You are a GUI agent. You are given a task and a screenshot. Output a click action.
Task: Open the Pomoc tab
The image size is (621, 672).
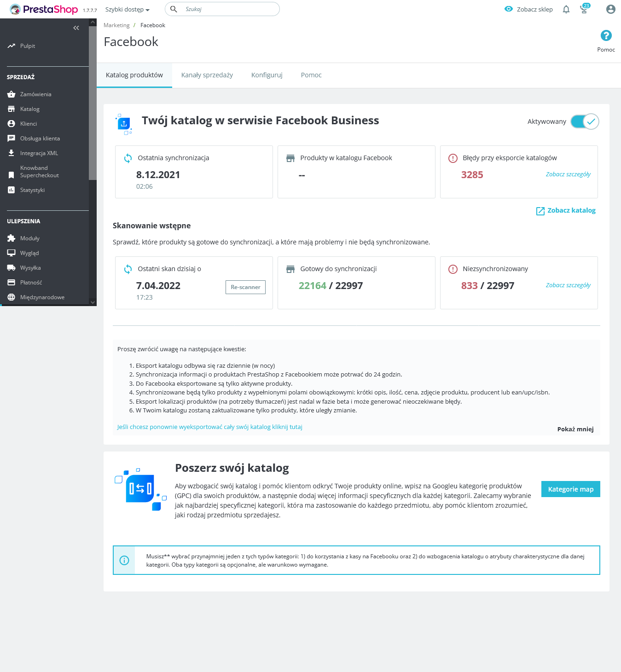(x=311, y=75)
